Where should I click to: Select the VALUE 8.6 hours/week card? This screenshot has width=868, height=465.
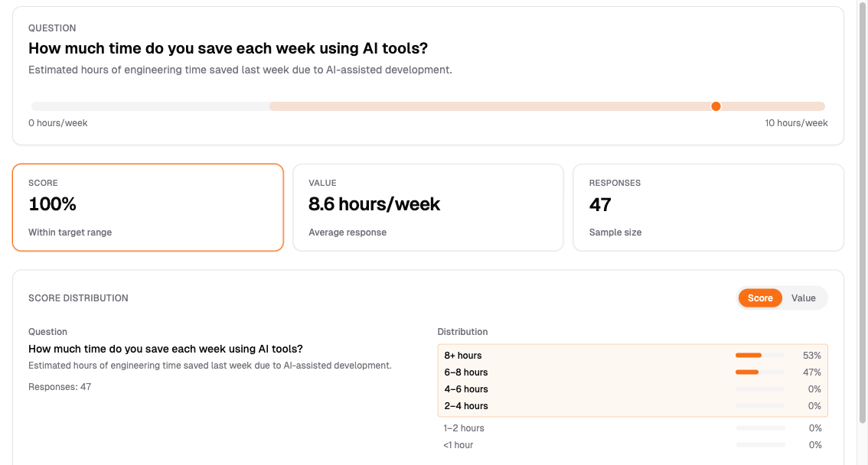(x=427, y=207)
